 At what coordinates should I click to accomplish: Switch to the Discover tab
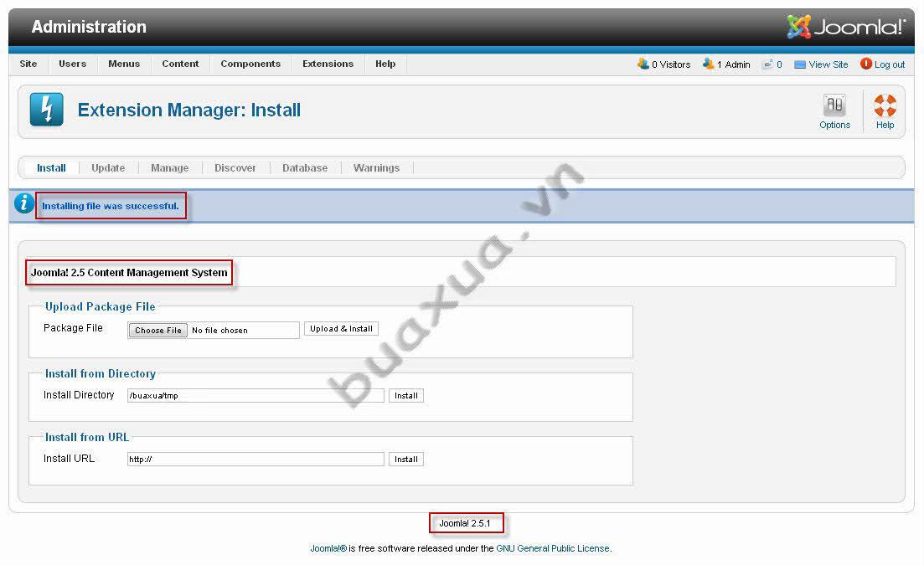coord(235,167)
